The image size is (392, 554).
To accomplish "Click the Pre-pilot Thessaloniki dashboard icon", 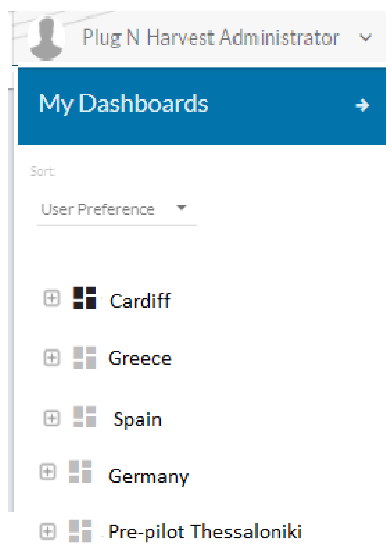I will (80, 531).
